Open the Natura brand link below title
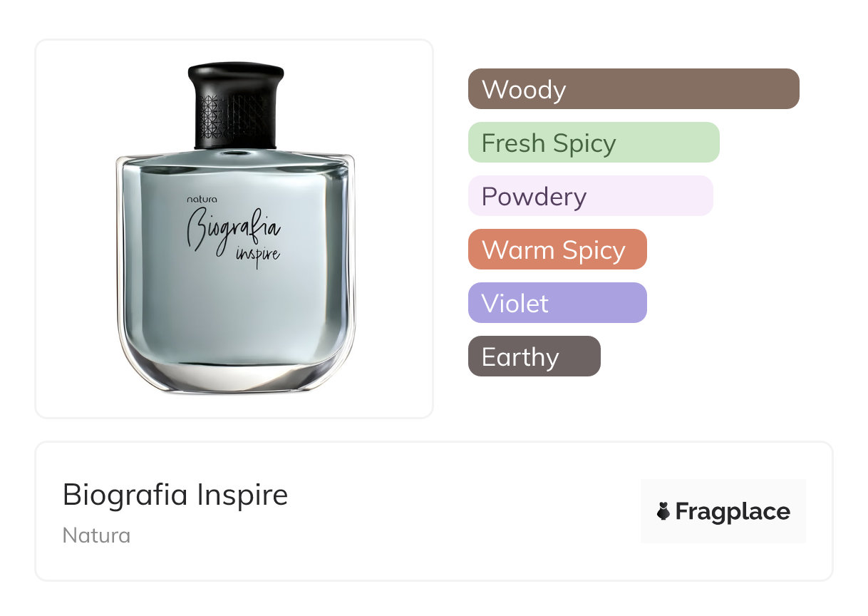Image resolution: width=868 pixels, height=616 pixels. pyautogui.click(x=96, y=535)
